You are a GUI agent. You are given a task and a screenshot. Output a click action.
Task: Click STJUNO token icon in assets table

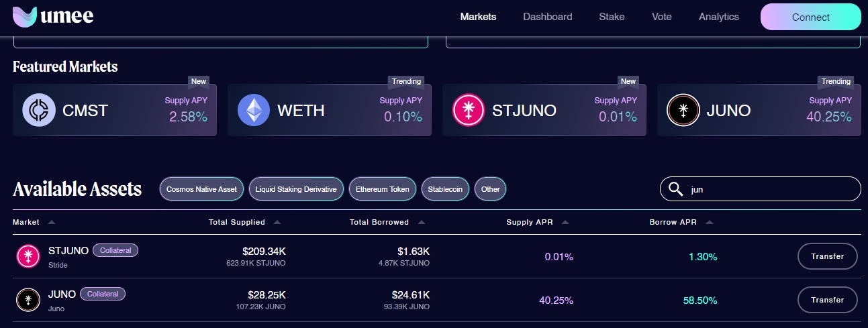28,256
